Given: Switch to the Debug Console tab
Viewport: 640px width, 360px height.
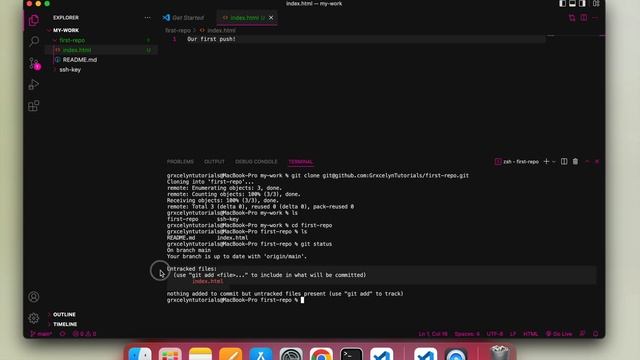Looking at the screenshot, I should pyautogui.click(x=256, y=162).
